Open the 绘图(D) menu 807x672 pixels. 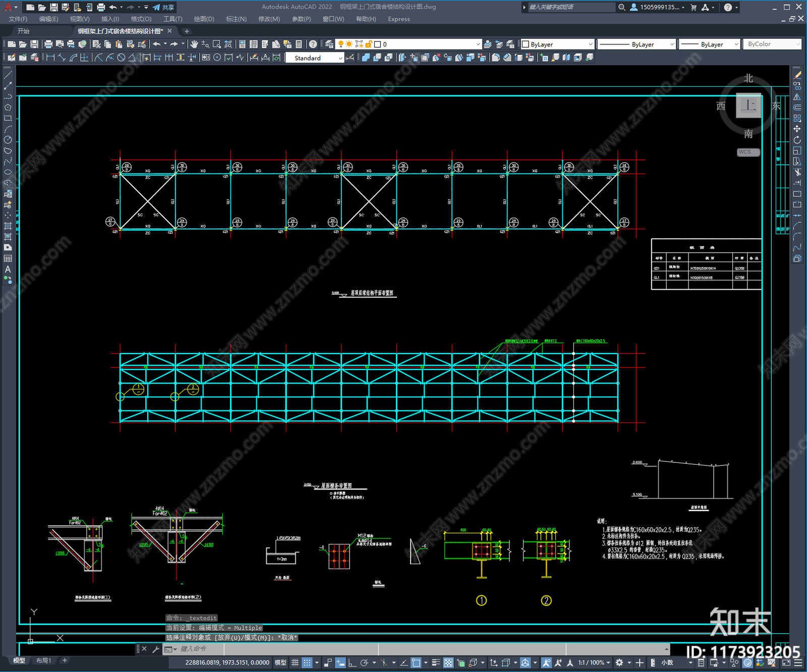tap(204, 19)
